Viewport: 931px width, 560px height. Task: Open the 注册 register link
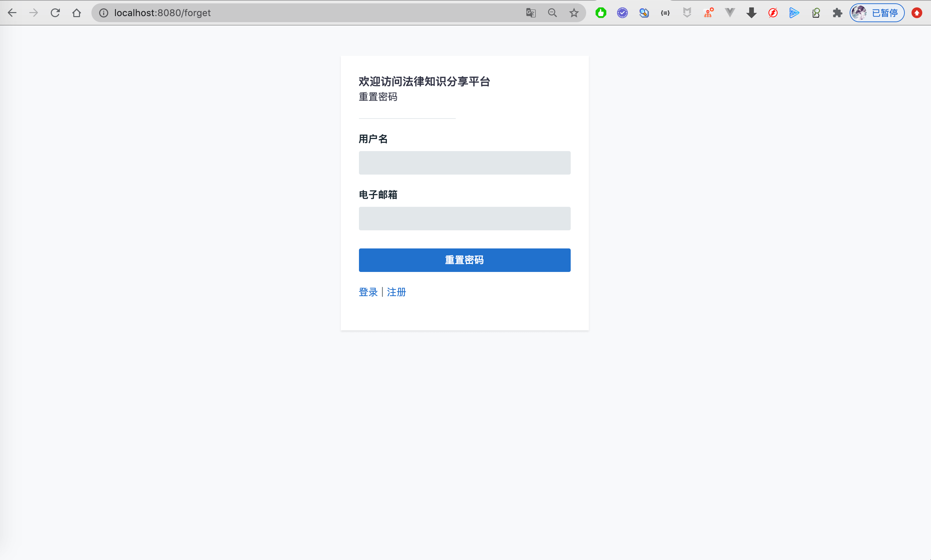pyautogui.click(x=396, y=292)
